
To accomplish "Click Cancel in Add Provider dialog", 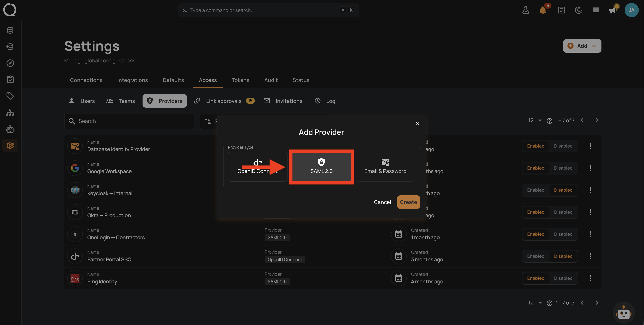I will (382, 202).
